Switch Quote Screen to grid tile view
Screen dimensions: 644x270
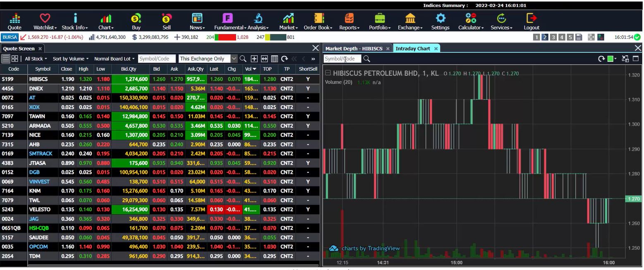pos(15,59)
